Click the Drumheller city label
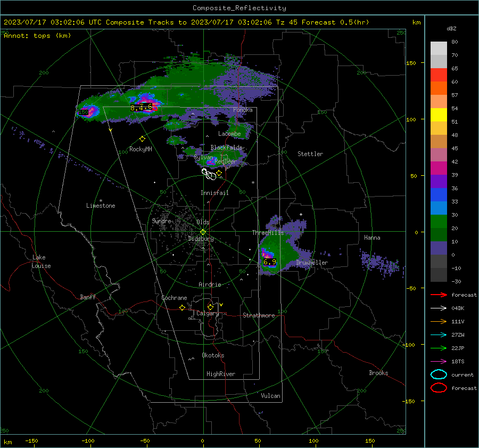The image size is (479, 448). pyautogui.click(x=312, y=263)
